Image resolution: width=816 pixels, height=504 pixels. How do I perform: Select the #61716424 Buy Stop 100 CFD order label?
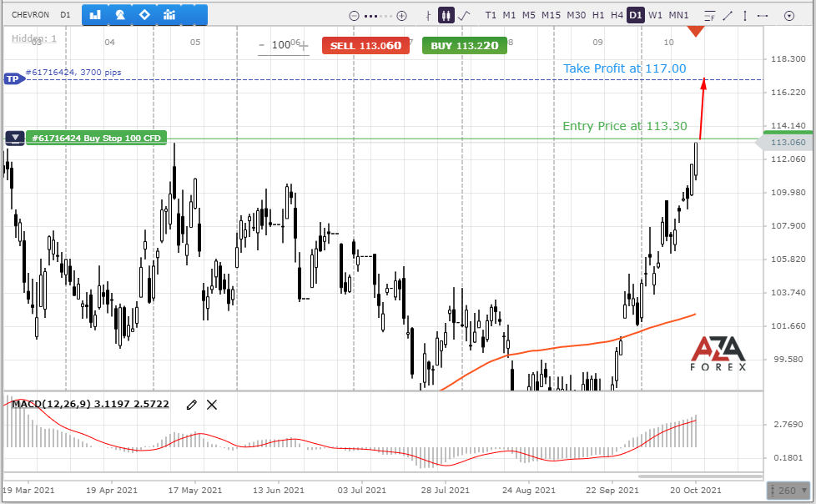click(x=96, y=138)
